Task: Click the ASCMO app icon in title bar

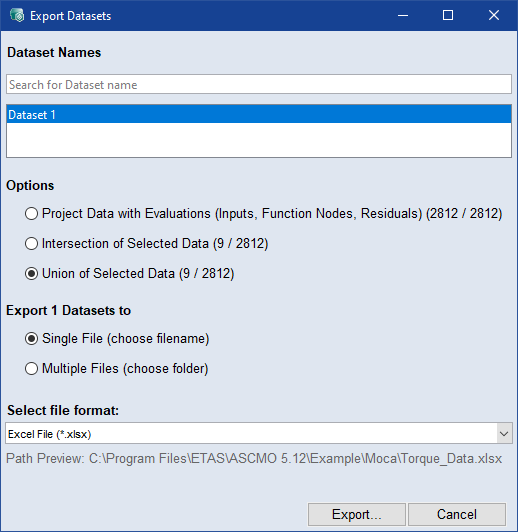Action: tap(17, 16)
